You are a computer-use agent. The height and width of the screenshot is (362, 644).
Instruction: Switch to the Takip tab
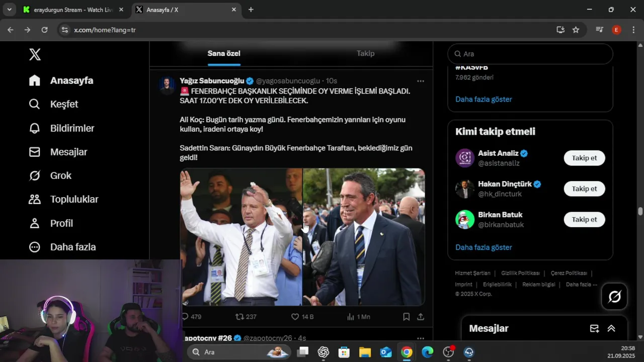pos(365,53)
